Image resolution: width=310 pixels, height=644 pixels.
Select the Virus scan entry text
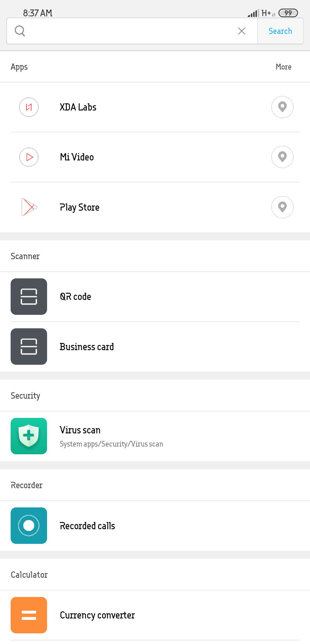click(x=80, y=430)
